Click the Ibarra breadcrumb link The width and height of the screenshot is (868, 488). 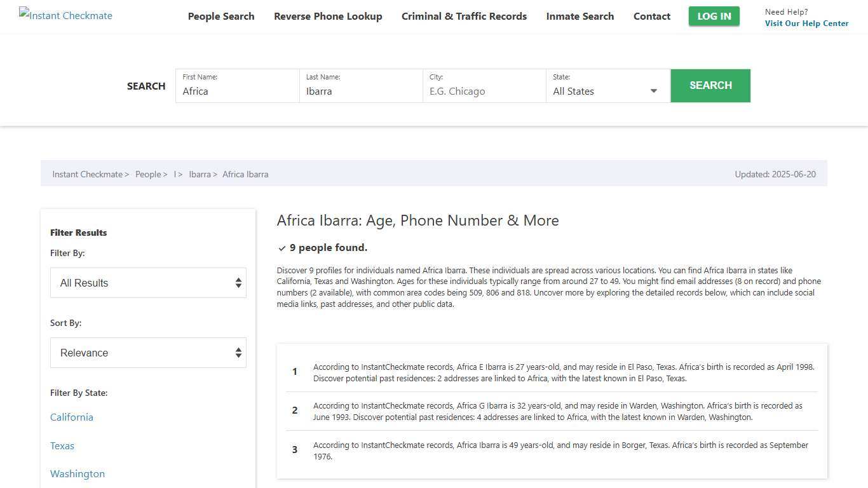point(200,174)
